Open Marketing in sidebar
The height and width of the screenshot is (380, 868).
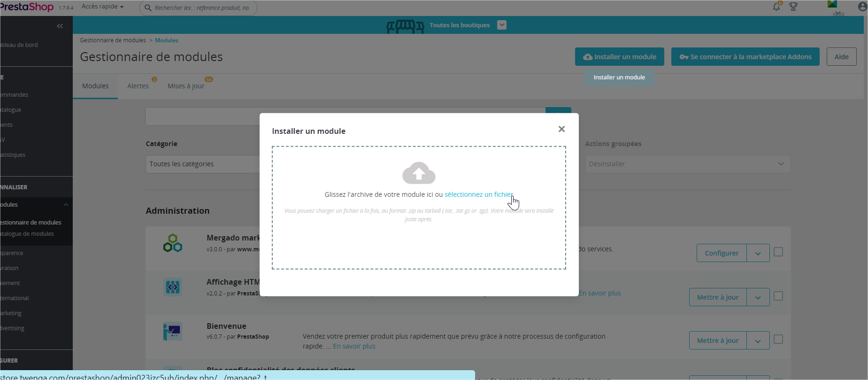[11, 313]
